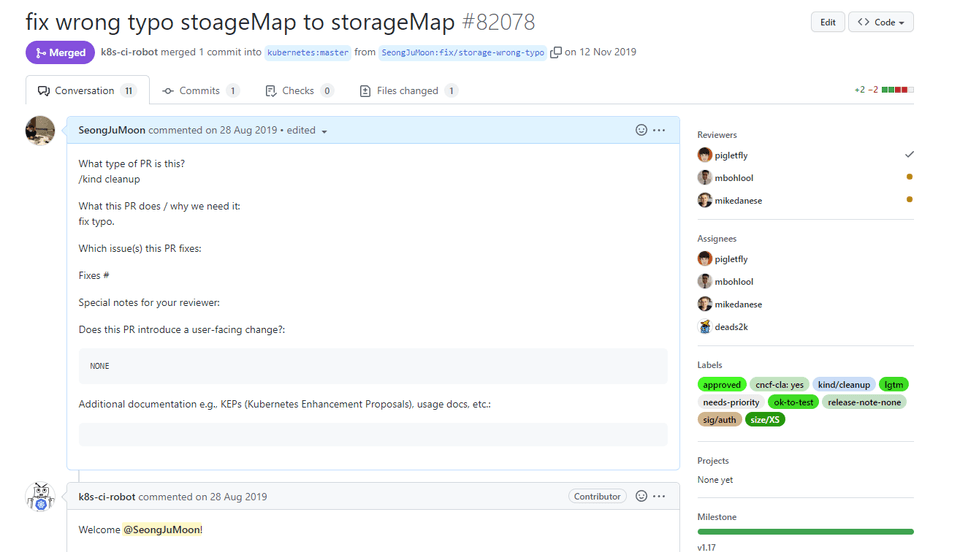Expand the edited history dropdown arrow
The width and height of the screenshot is (960, 552).
[324, 131]
